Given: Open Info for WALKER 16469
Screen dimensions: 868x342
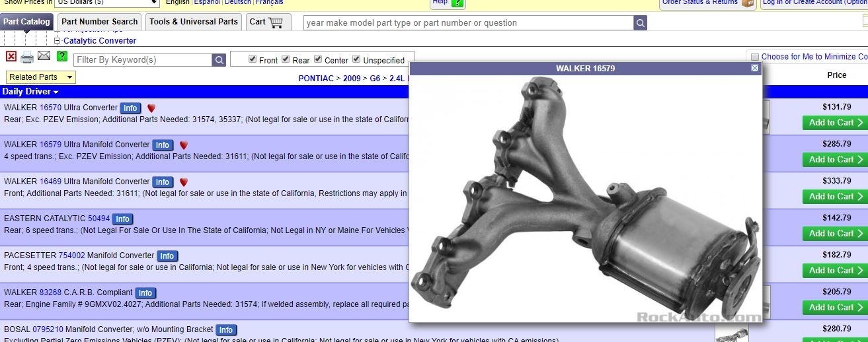Looking at the screenshot, I should (x=163, y=182).
